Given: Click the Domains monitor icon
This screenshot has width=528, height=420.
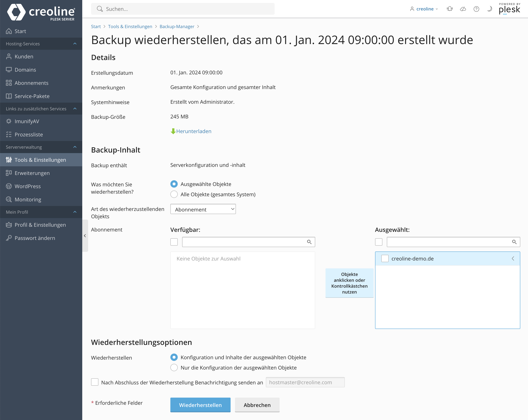Looking at the screenshot, I should (9, 70).
